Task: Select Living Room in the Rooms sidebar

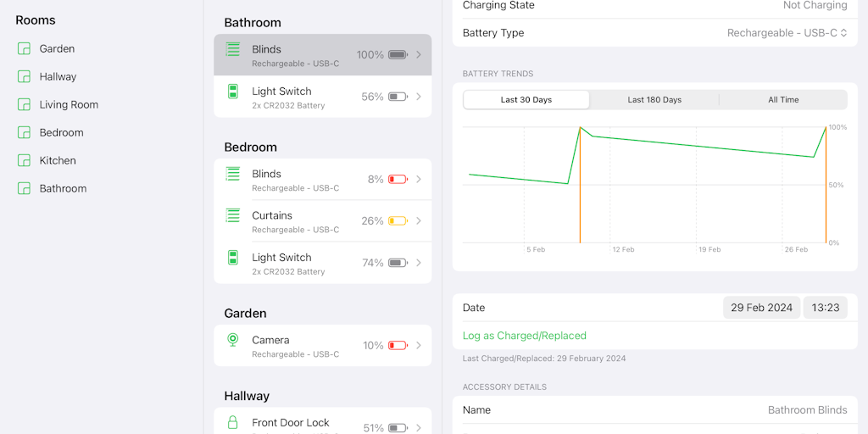Action: (x=69, y=104)
